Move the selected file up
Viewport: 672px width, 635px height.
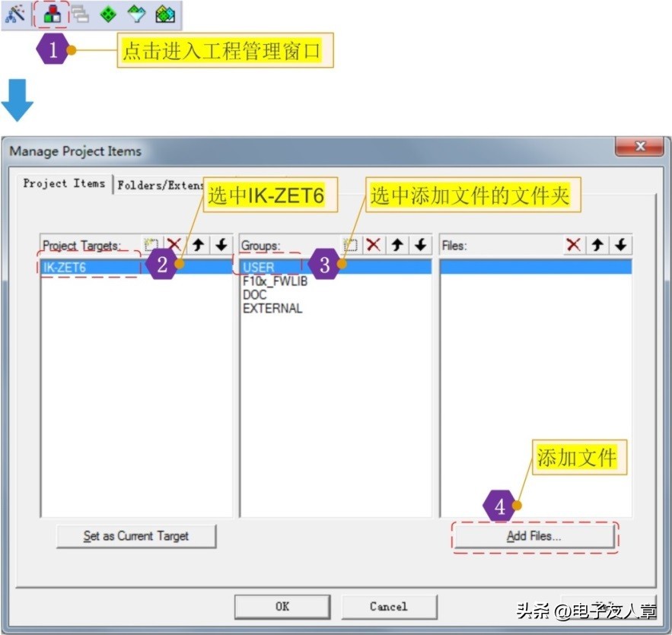(x=597, y=245)
